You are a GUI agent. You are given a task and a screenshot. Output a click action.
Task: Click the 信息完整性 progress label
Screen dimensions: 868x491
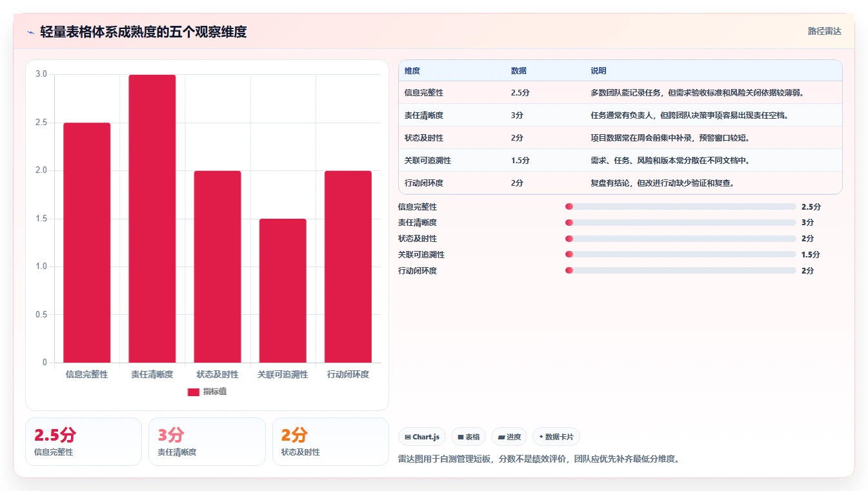(418, 207)
